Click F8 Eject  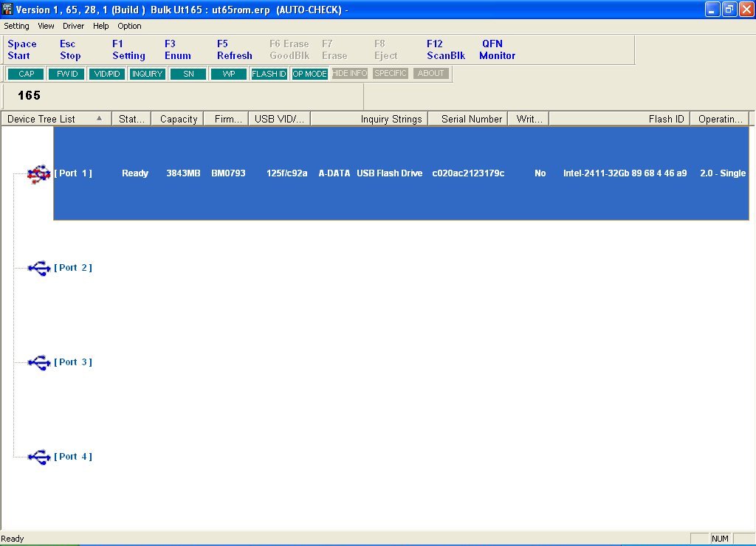coord(385,49)
